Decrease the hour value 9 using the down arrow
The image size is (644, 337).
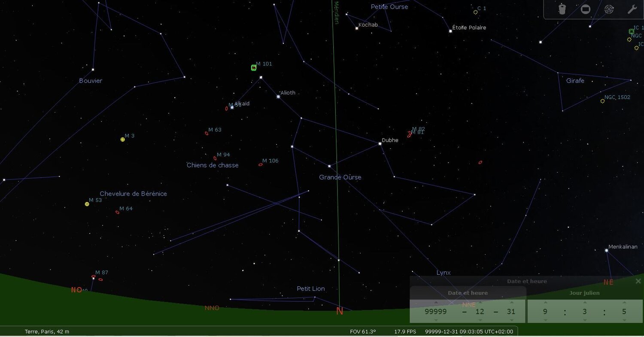pyautogui.click(x=545, y=320)
